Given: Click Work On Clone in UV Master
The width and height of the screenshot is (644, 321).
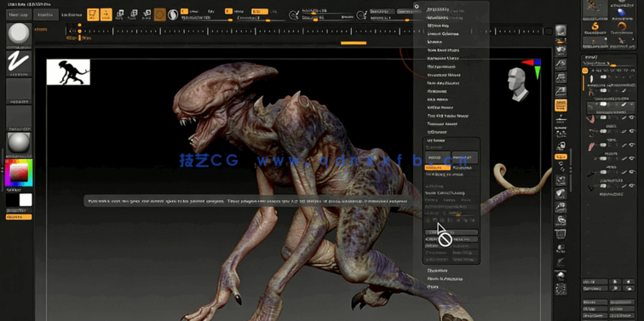Looking at the screenshot, I should [451, 232].
